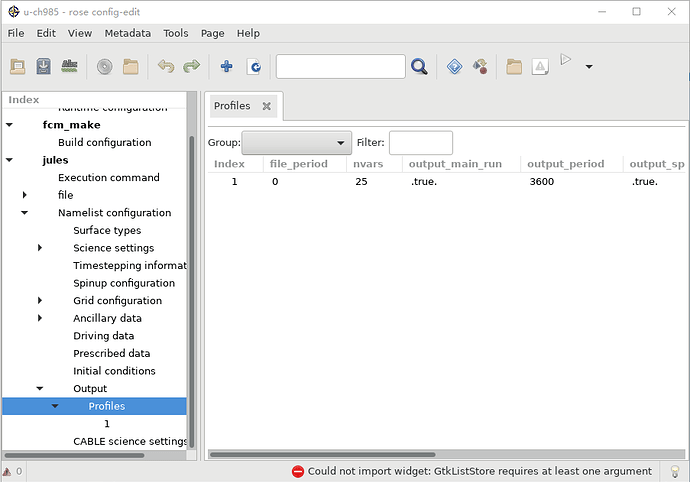Open the File menu
690x482 pixels.
[16, 33]
